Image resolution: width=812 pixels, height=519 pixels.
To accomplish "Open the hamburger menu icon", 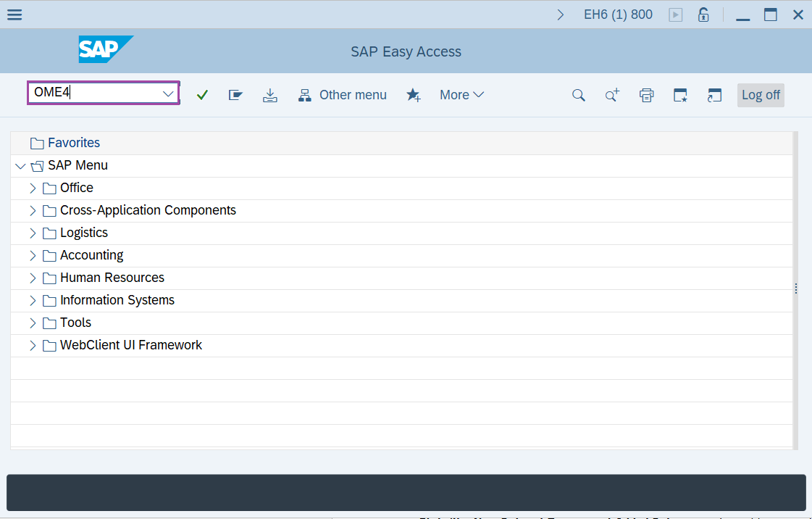I will point(14,14).
